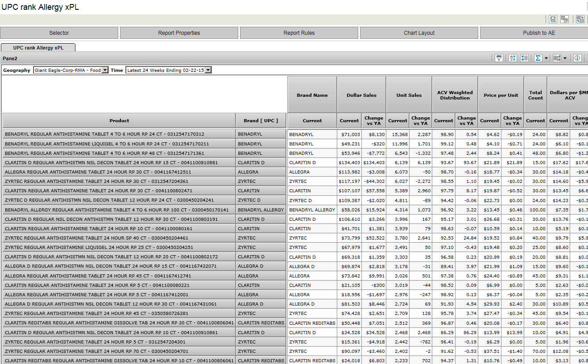The image size is (588, 364).
Task: Expand the arrow beside the grid icon
Action: (565, 58)
